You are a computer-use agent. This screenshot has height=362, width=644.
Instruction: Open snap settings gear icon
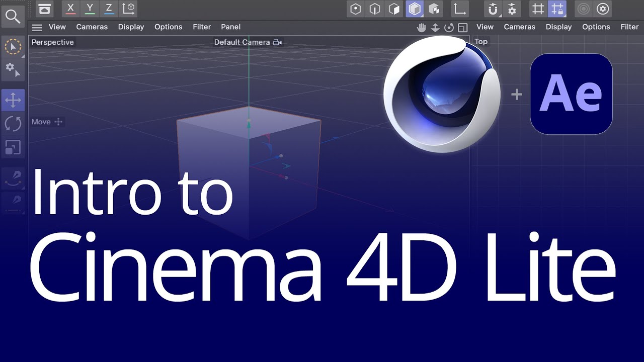[512, 9]
